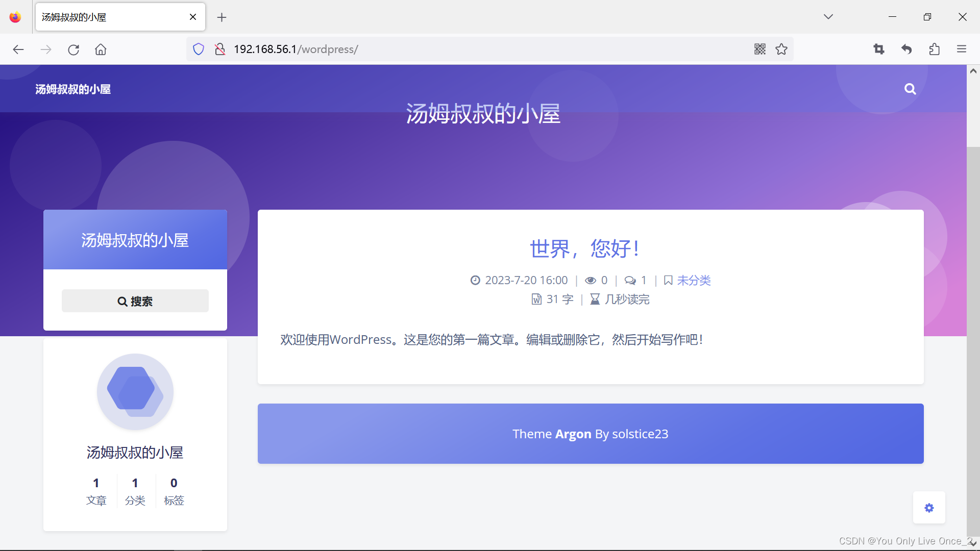Focus the URL address bar
Viewport: 980px width, 551px height.
[490, 49]
